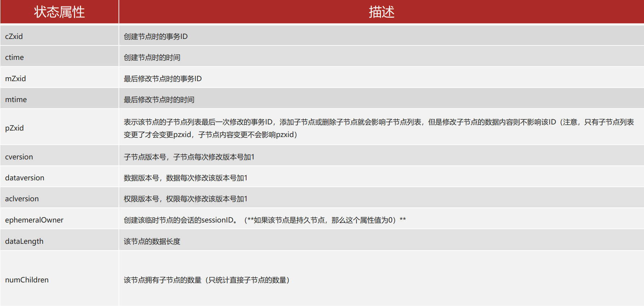Select the mZxid cell
This screenshot has height=308, width=644.
(x=59, y=77)
